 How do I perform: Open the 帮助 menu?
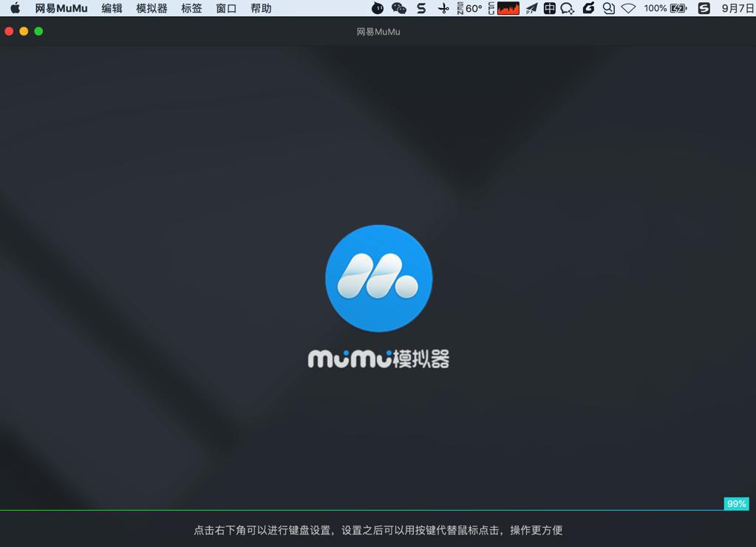[x=261, y=8]
